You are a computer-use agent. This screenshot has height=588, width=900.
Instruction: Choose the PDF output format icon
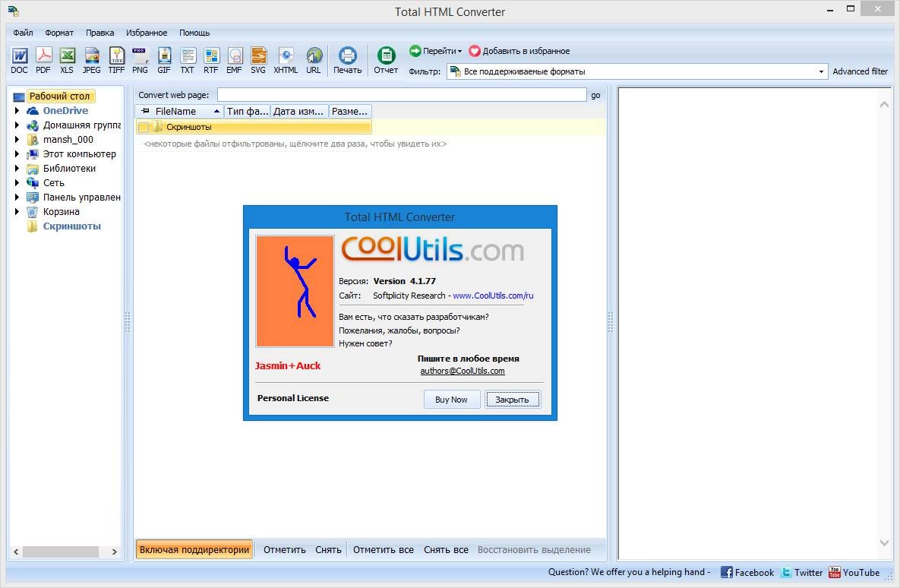(43, 60)
